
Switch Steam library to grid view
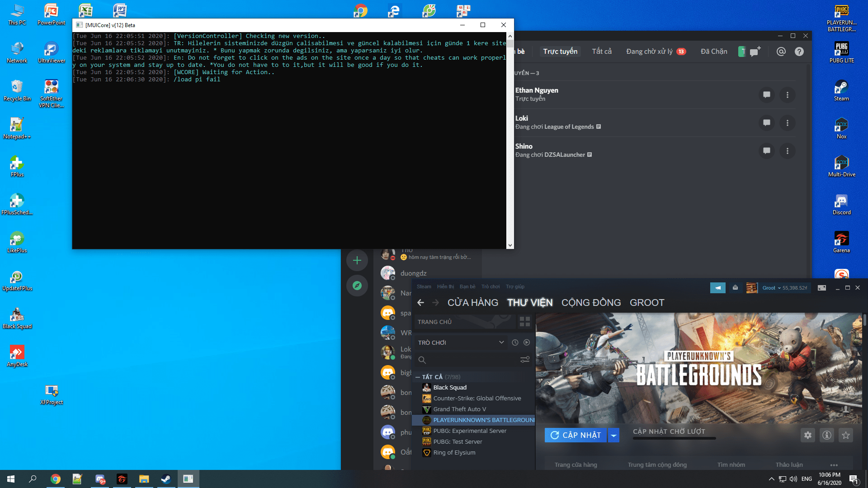tap(525, 322)
